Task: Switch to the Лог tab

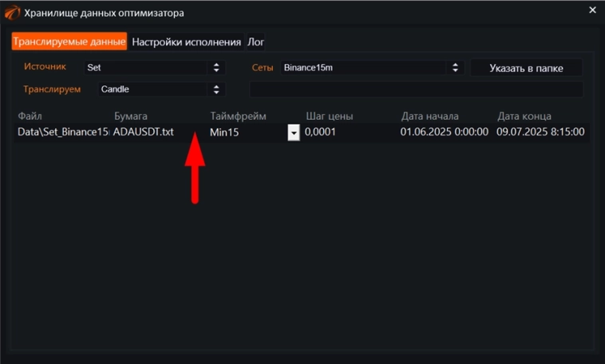Action: [255, 42]
